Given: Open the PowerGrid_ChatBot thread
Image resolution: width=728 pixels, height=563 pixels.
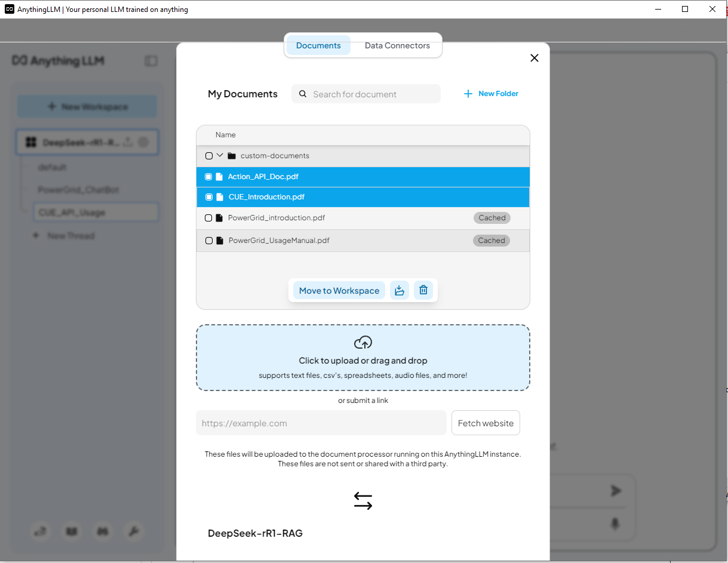Looking at the screenshot, I should pyautogui.click(x=78, y=190).
